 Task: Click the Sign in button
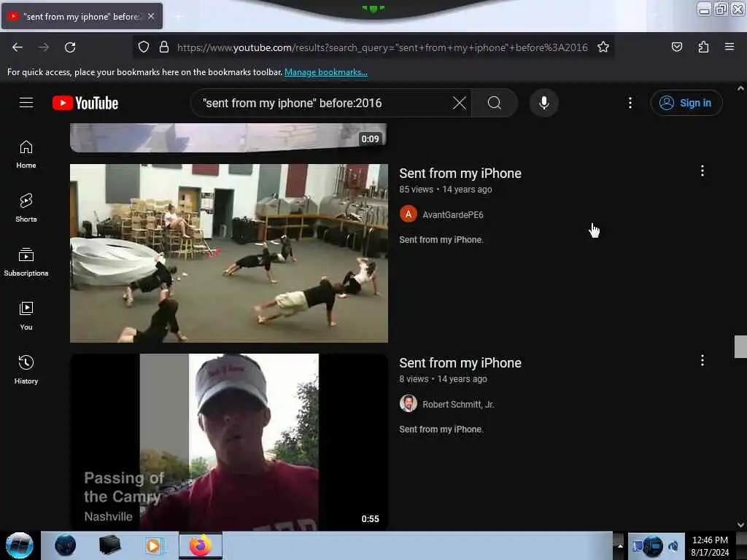tap(686, 103)
